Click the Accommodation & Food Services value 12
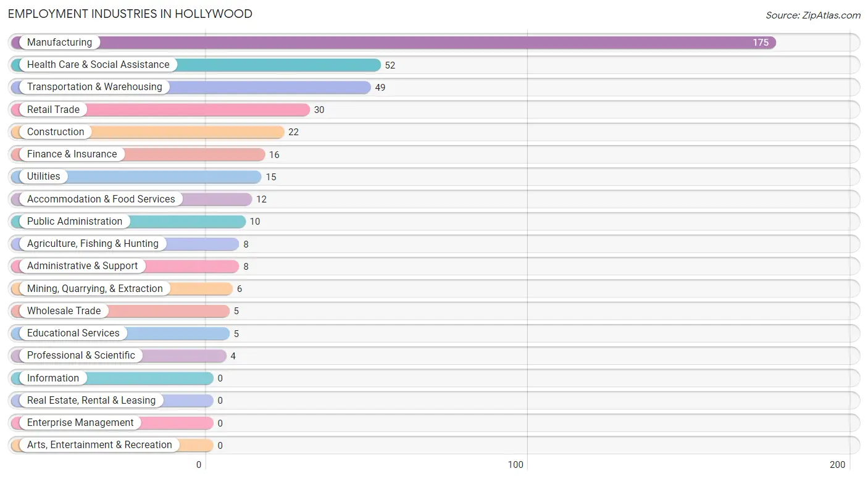 coord(262,199)
